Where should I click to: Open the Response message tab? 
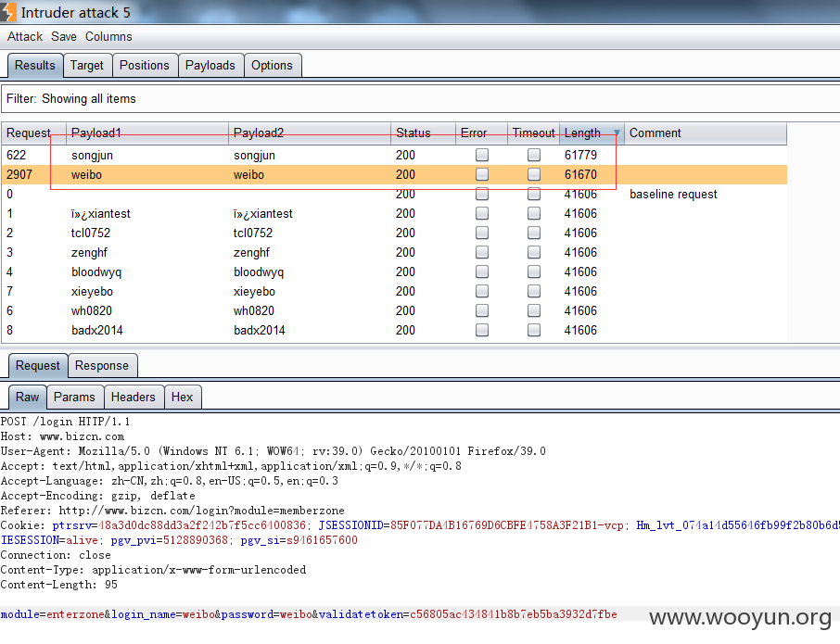102,366
